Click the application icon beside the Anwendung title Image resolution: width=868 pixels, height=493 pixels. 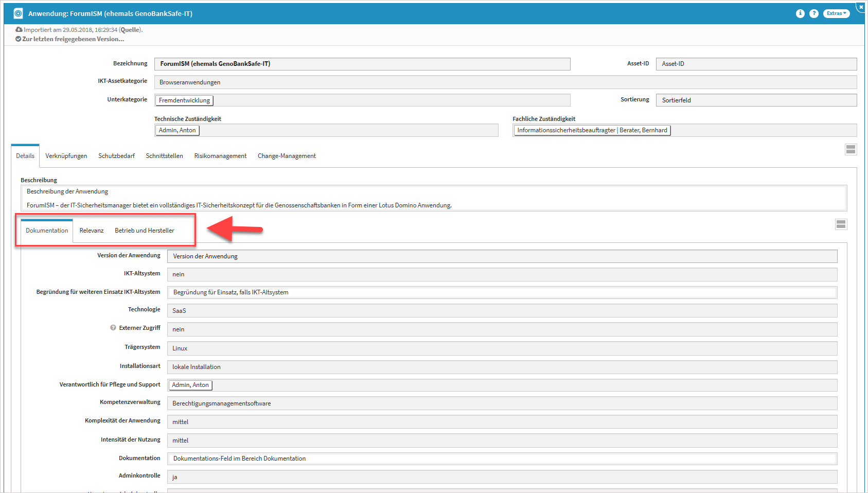click(x=19, y=14)
